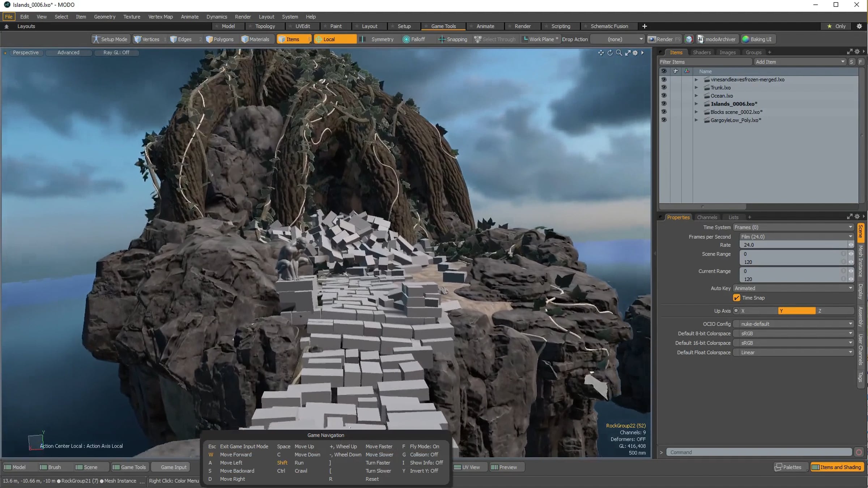Expand the Trunk.lxo tree item
The width and height of the screenshot is (868, 488).
click(x=696, y=88)
